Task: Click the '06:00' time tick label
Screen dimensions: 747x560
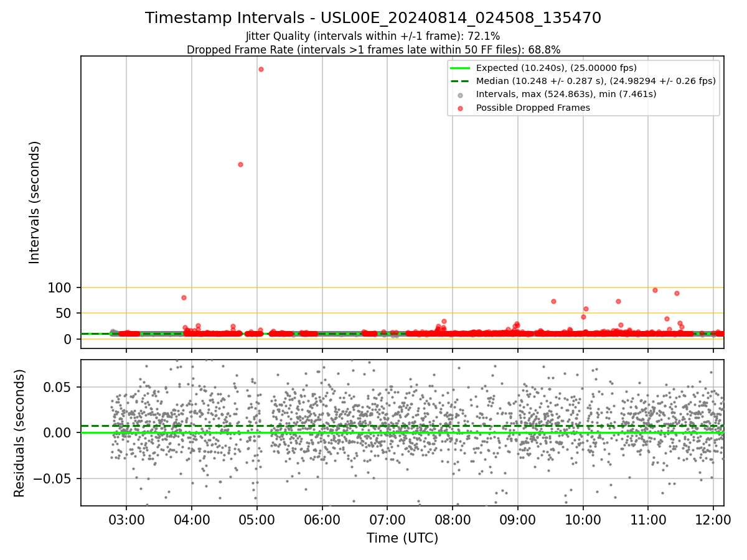Action: click(x=322, y=519)
